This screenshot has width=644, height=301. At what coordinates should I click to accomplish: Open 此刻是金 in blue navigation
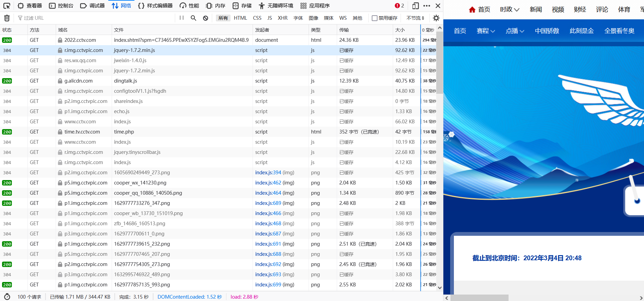[582, 31]
